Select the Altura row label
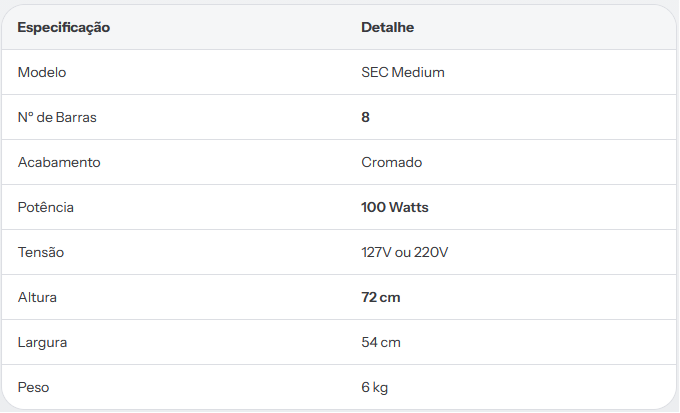The width and height of the screenshot is (680, 413). [x=37, y=298]
